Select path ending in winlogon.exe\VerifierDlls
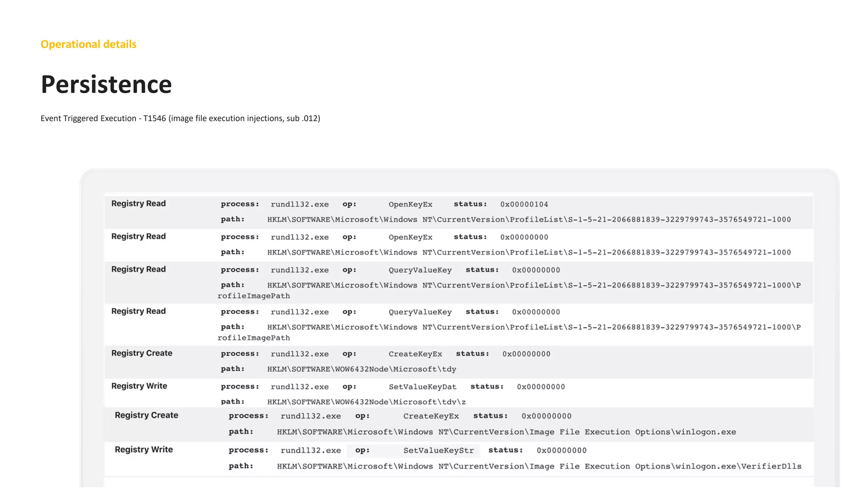The height and width of the screenshot is (488, 868). tap(539, 466)
